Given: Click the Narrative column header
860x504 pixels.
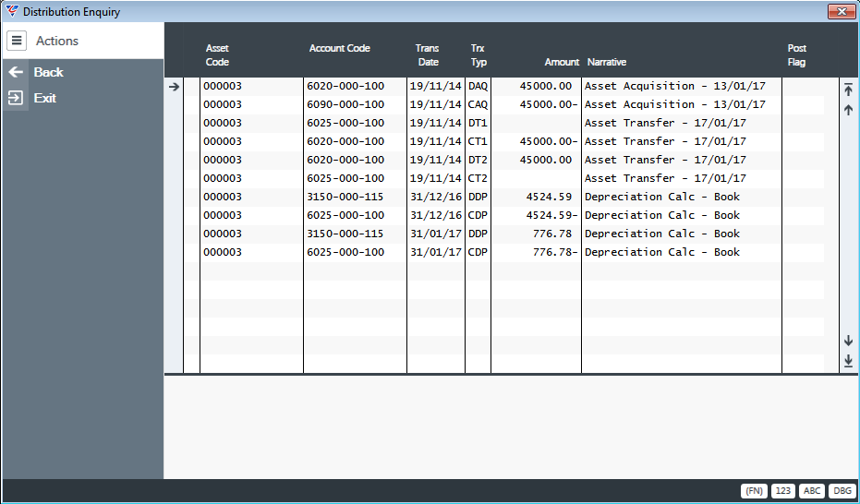Looking at the screenshot, I should [607, 62].
